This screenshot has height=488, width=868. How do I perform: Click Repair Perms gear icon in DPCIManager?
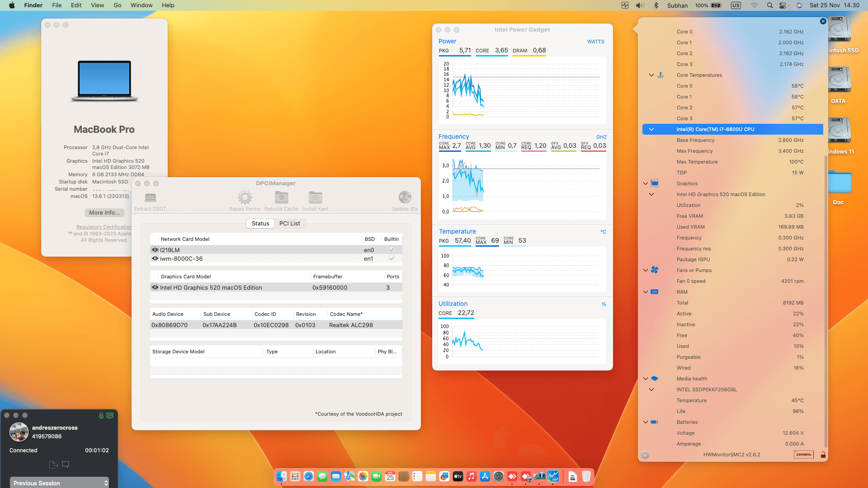tap(245, 197)
